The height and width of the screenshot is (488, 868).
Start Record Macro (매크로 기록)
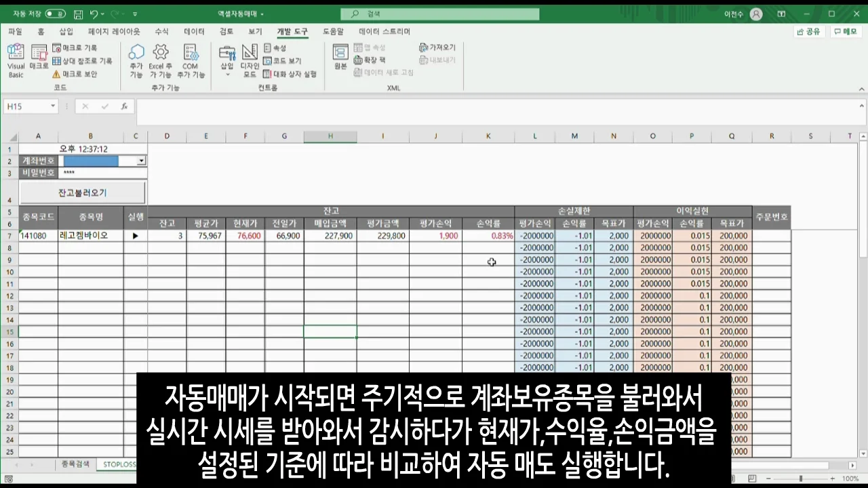coord(75,48)
